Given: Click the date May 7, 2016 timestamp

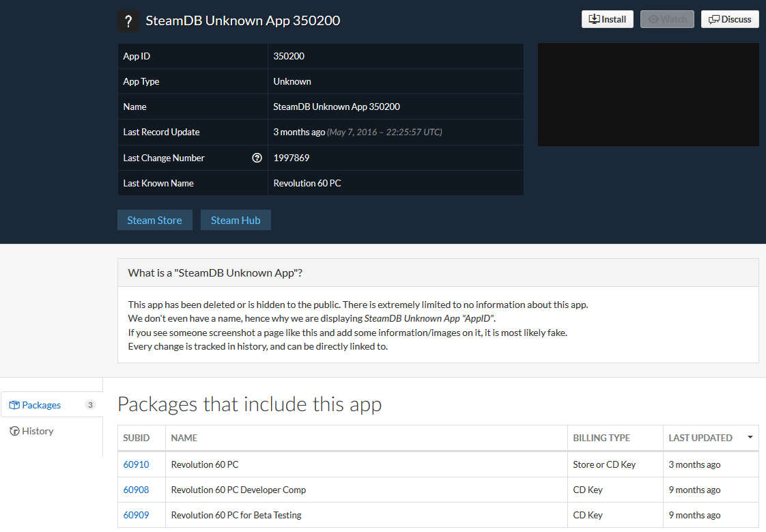Looking at the screenshot, I should (384, 132).
